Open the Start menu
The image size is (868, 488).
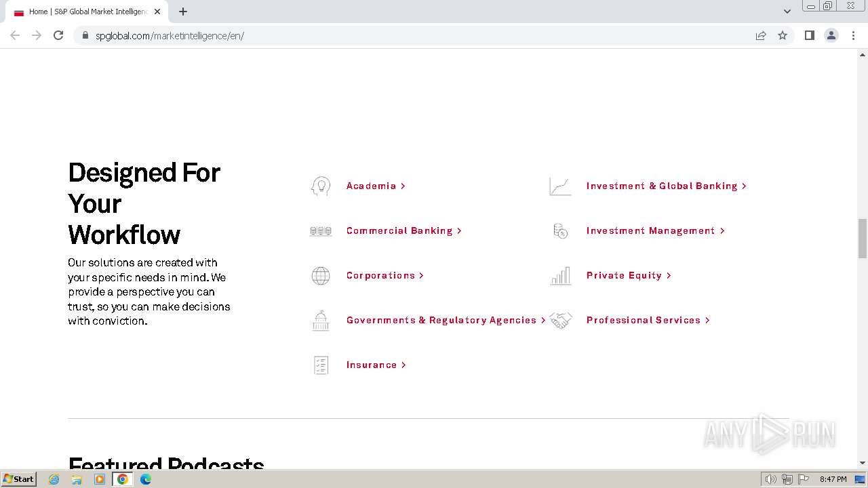click(18, 479)
